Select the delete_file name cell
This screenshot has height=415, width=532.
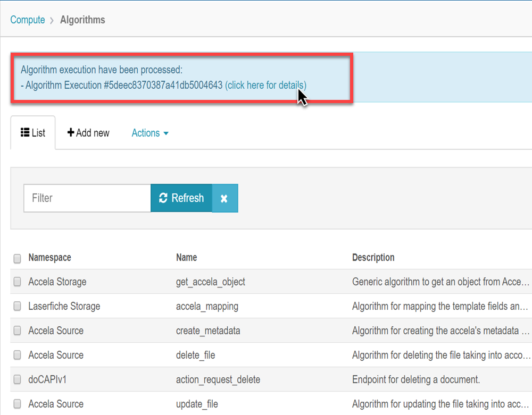tap(195, 355)
